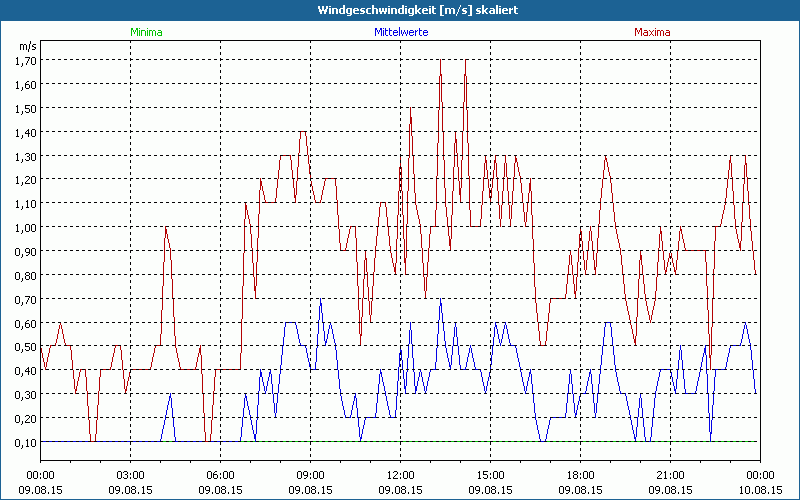
Task: Click the red Maxima legend label
Action: pyautogui.click(x=653, y=32)
